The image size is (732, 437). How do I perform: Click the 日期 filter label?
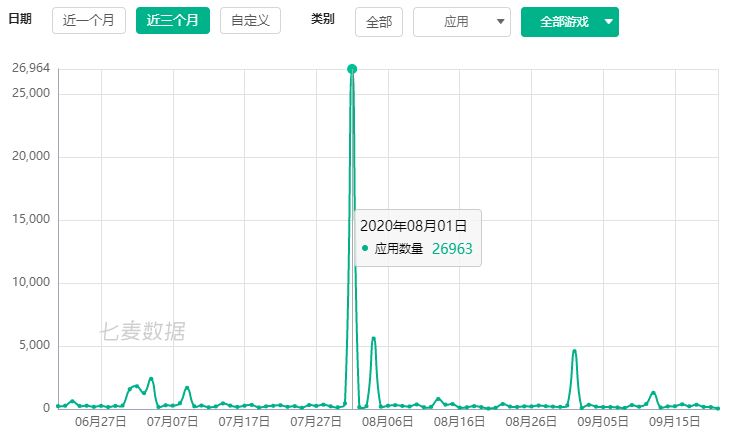pos(20,19)
